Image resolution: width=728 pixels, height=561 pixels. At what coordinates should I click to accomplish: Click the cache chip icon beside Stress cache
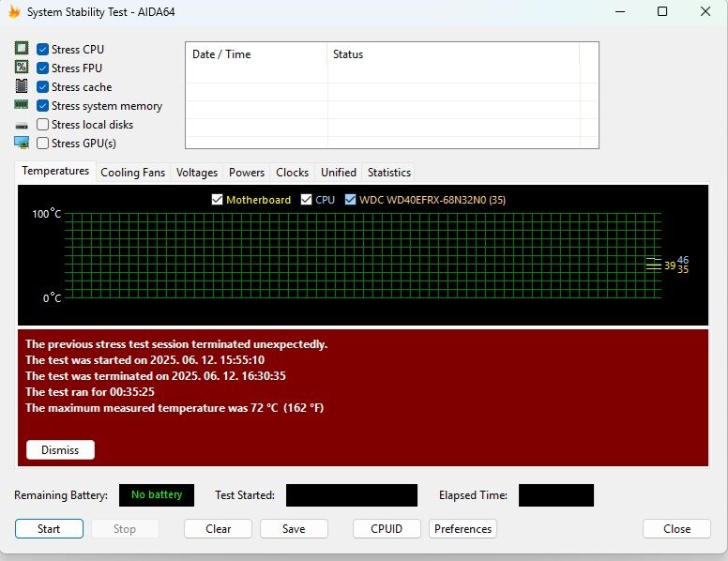(x=22, y=86)
